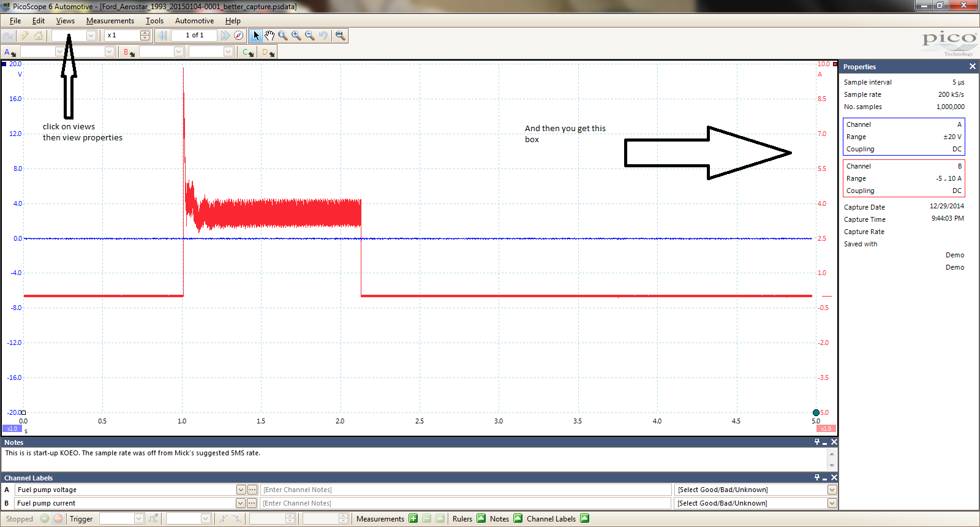Click channel A notes input field
The image size is (980, 527).
point(466,490)
